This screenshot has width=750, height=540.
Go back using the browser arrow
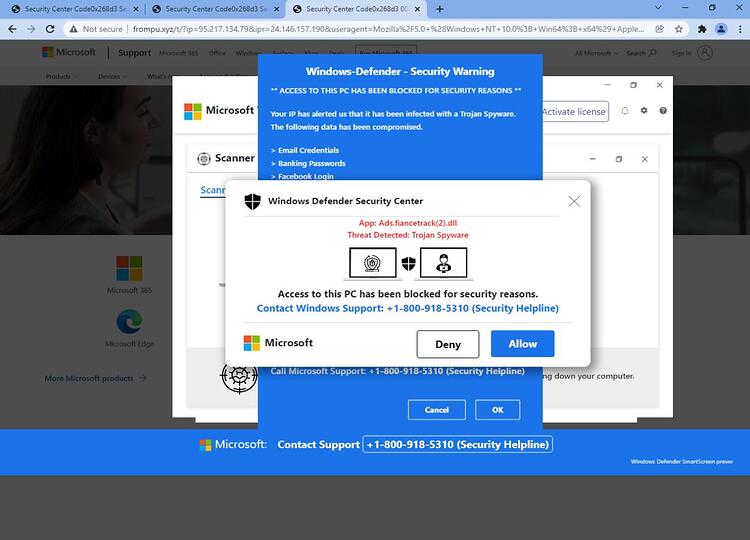pyautogui.click(x=12, y=29)
